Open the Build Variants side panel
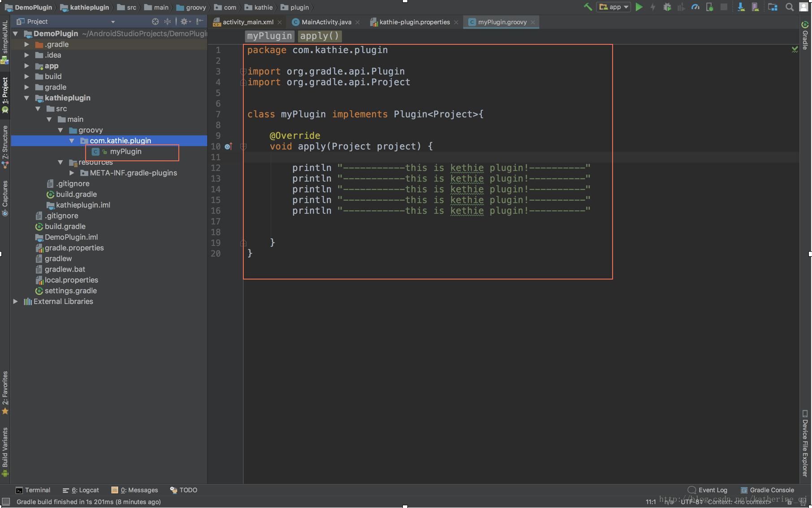The height and width of the screenshot is (508, 812). (x=5, y=452)
